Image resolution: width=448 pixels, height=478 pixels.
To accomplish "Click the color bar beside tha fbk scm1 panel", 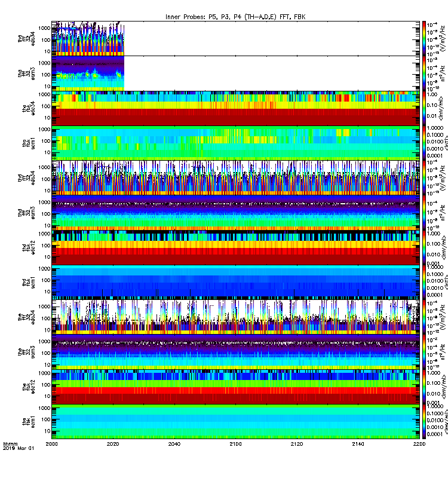I will tap(424, 143).
